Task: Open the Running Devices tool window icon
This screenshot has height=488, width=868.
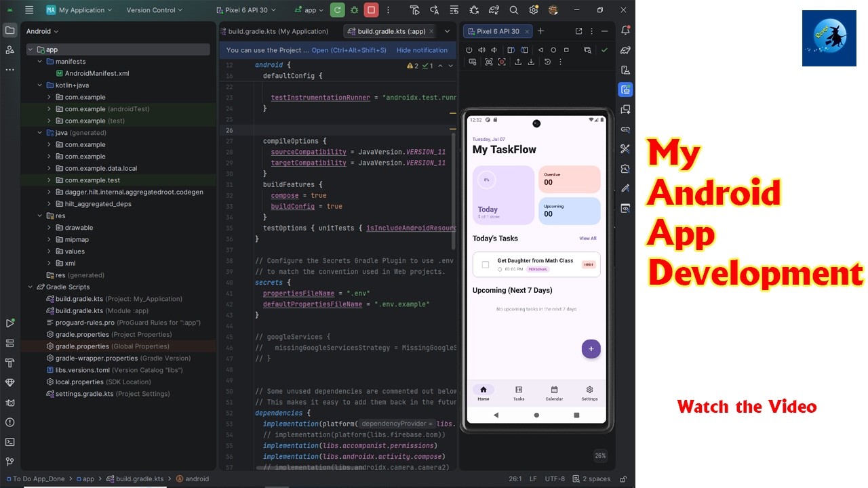Action: click(x=625, y=89)
